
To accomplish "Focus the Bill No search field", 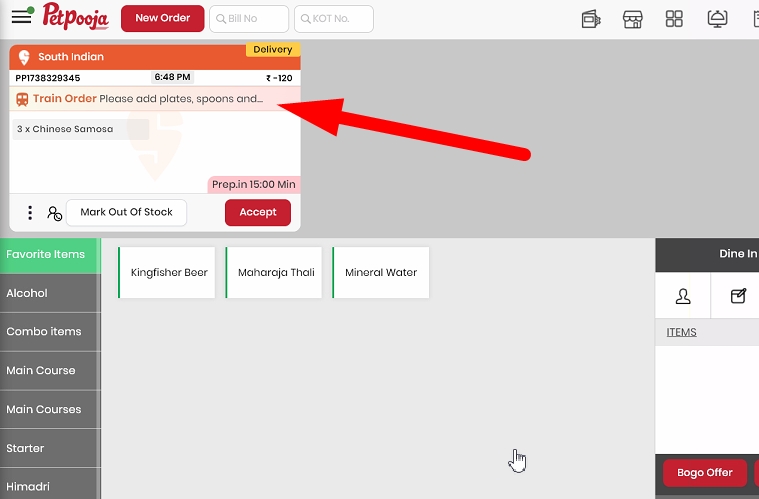I will pyautogui.click(x=249, y=19).
